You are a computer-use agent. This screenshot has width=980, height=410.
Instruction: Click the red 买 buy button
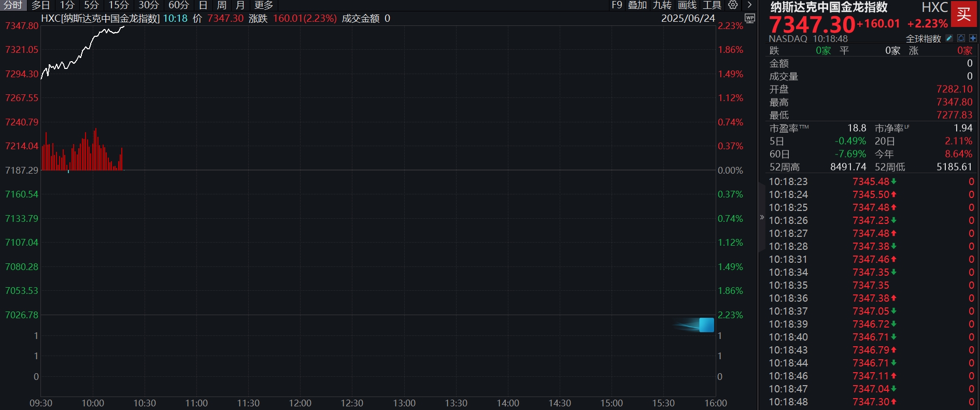point(964,14)
